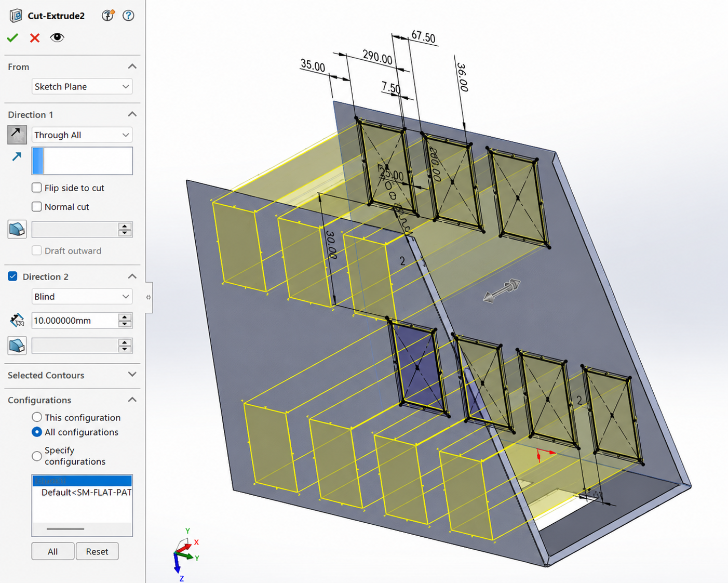Collapse the From section
This screenshot has width=728, height=583.
[132, 67]
